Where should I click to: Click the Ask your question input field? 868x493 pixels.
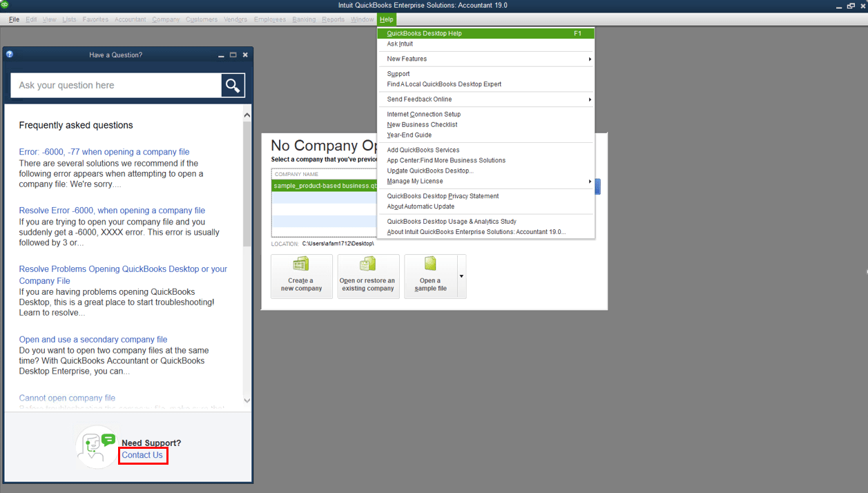click(114, 85)
